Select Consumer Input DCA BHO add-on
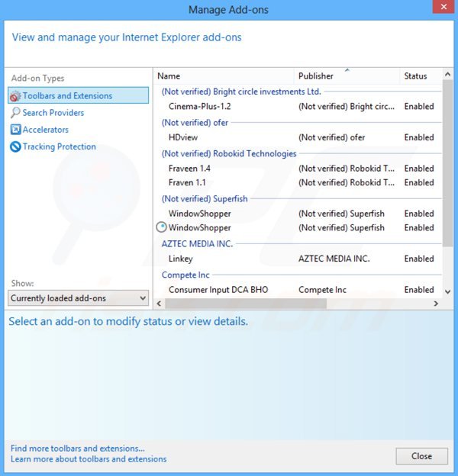 pos(298,290)
